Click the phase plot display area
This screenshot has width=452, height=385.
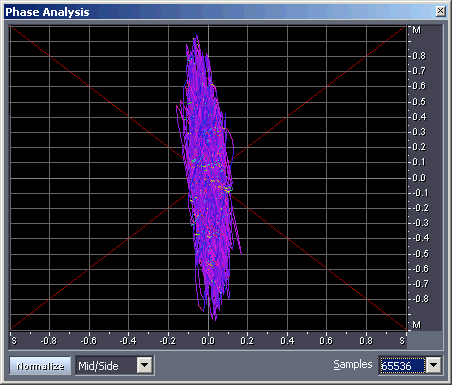208,178
